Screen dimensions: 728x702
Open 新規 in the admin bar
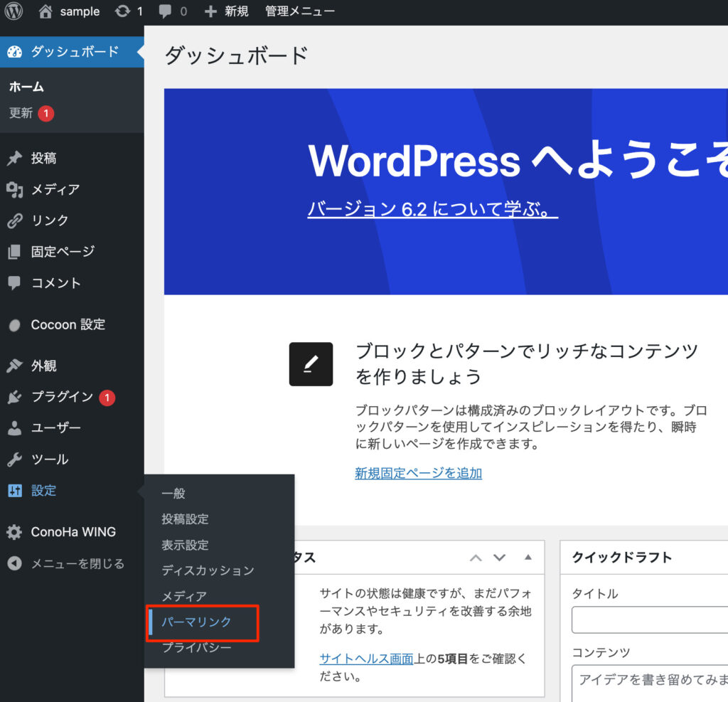pyautogui.click(x=237, y=11)
